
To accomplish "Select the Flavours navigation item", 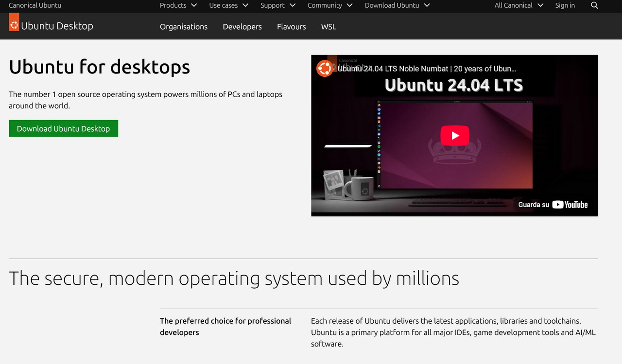I will 291,27.
